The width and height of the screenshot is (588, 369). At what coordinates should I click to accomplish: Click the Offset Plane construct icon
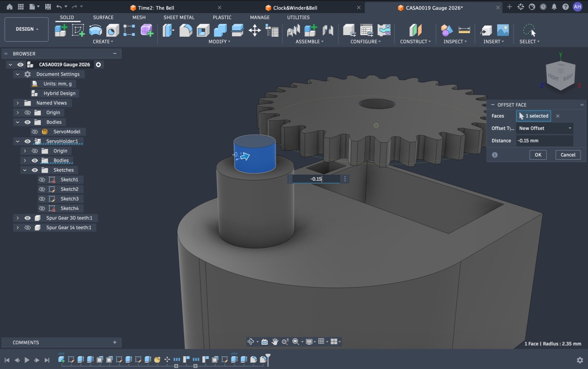coord(415,30)
